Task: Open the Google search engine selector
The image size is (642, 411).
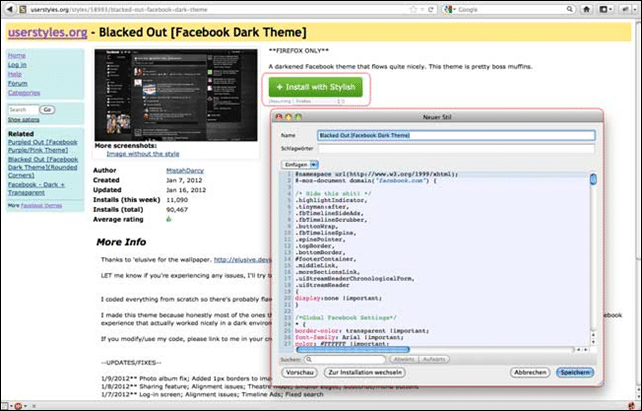Action: (449, 9)
